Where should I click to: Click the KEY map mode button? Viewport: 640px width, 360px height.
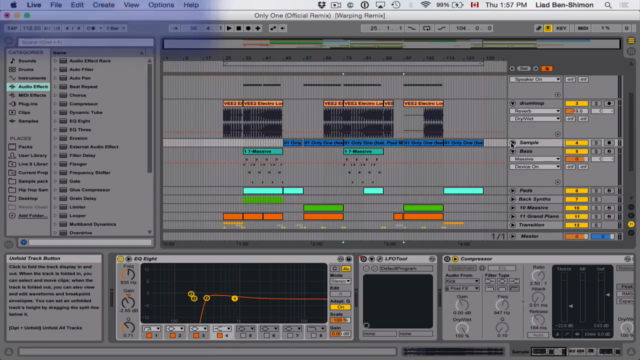click(561, 28)
